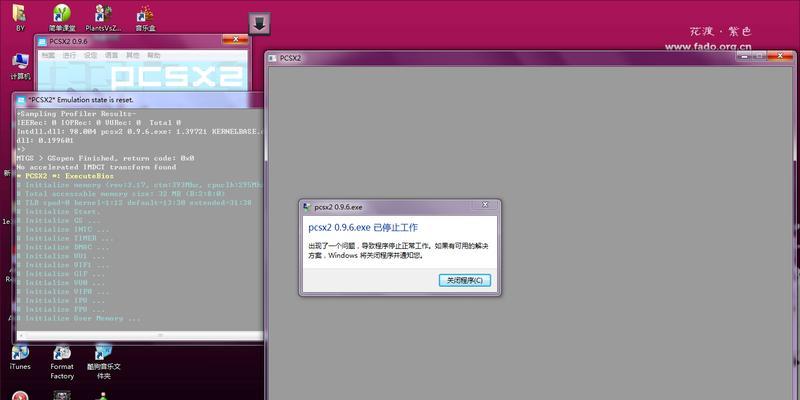The height and width of the screenshot is (400, 800).
Task: Close the PCSX2 0.9.6 main window
Action: 236,39
